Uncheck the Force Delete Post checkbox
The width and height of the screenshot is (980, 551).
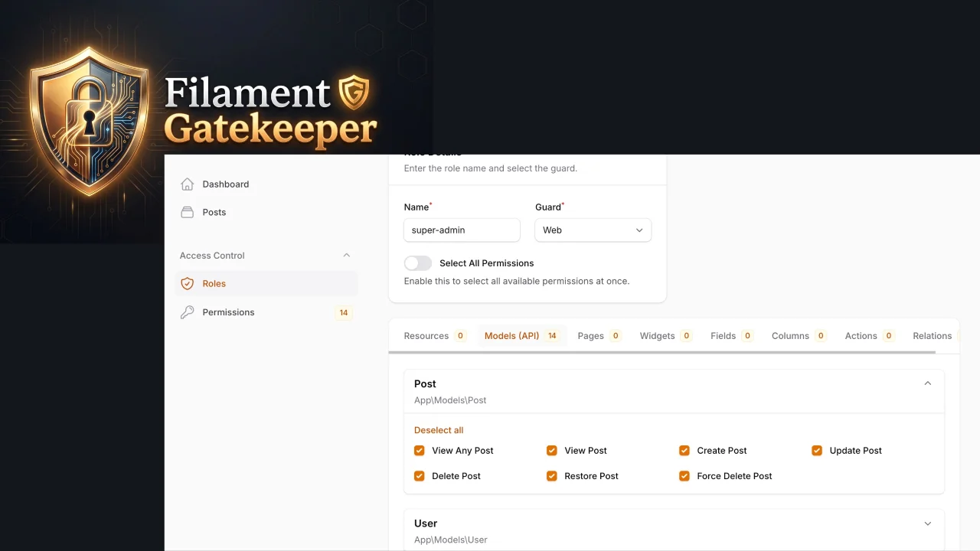(x=684, y=476)
